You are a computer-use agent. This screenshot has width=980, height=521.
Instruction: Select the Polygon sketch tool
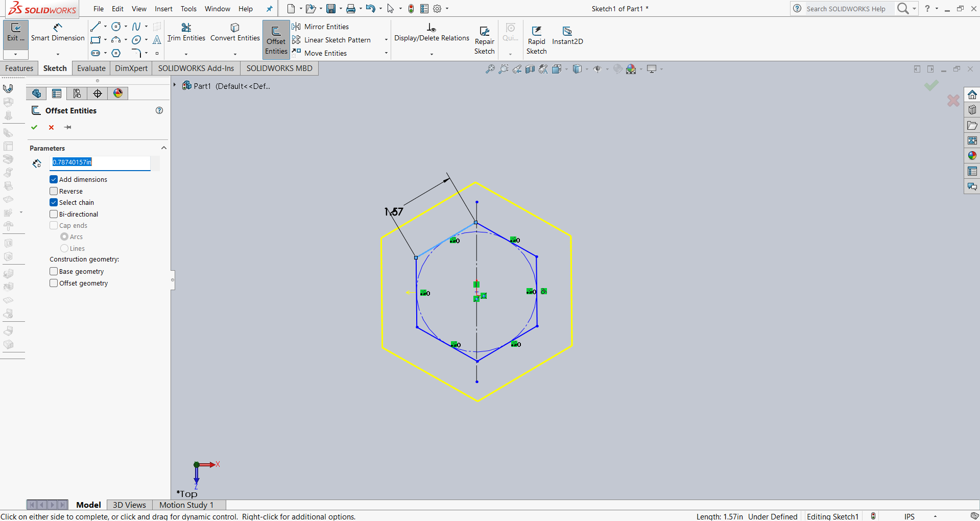pyautogui.click(x=116, y=53)
